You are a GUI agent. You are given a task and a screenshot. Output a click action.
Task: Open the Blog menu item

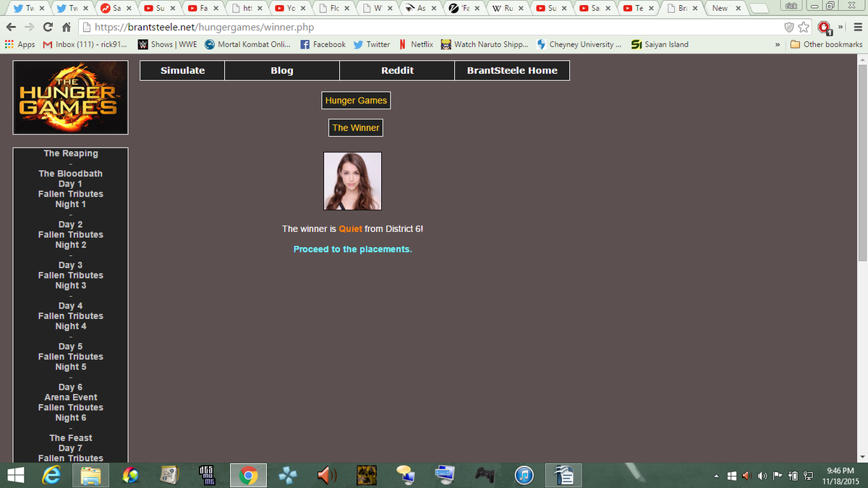282,70
